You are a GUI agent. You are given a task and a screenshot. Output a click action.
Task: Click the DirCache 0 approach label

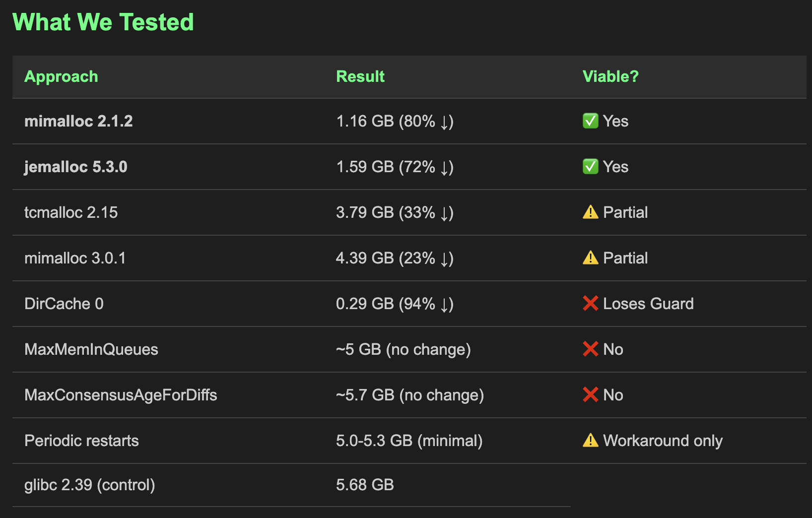64,304
